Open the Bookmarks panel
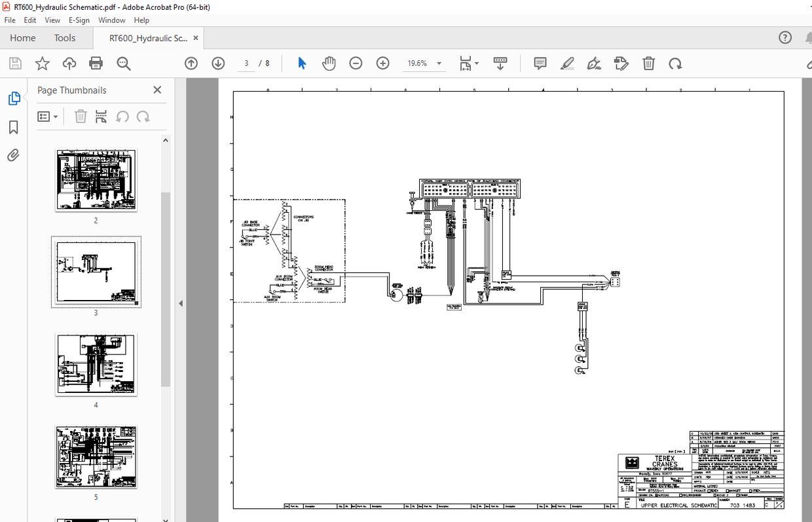The image size is (812, 522). tap(13, 128)
